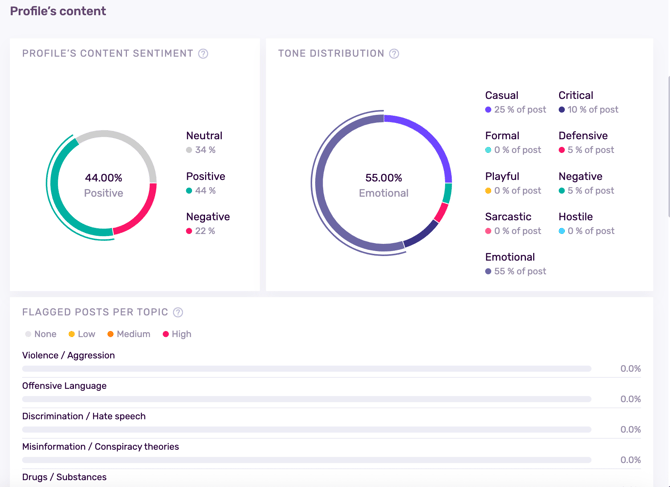Select the Positive sentiment legend entry
This screenshot has height=487, width=670.
tap(205, 177)
